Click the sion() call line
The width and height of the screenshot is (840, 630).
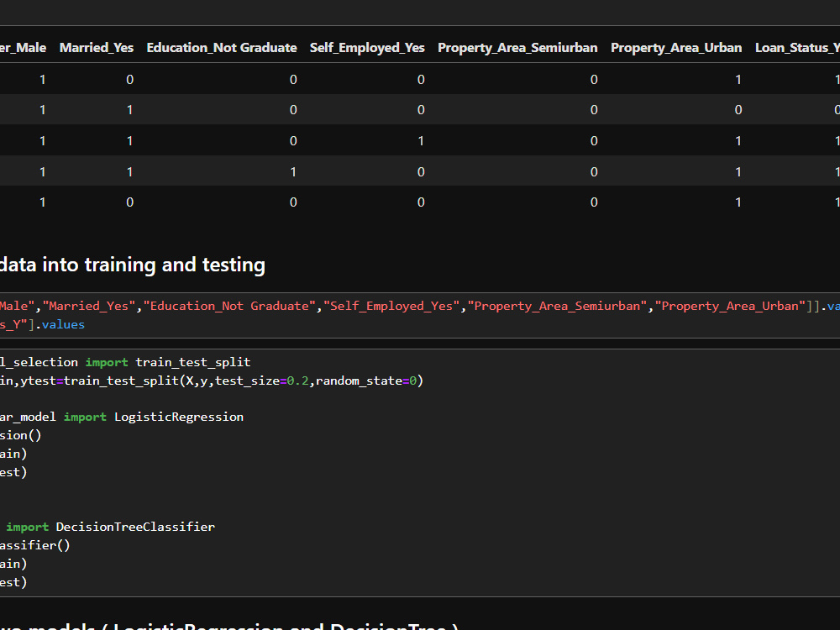tap(20, 435)
